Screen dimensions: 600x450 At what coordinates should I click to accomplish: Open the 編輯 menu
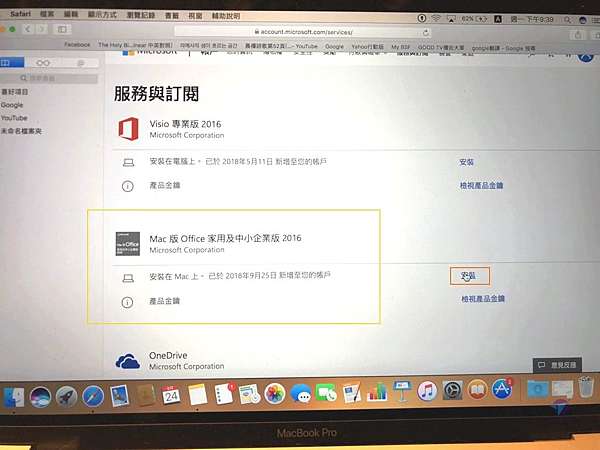tap(71, 15)
